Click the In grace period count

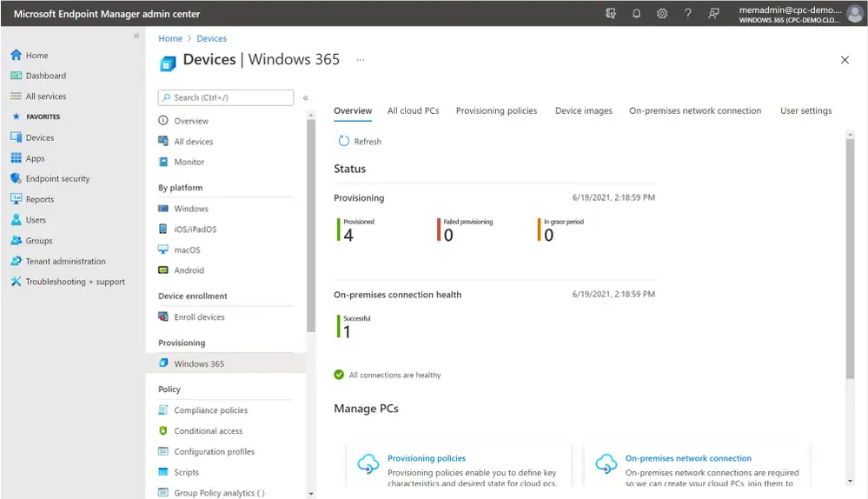[548, 236]
